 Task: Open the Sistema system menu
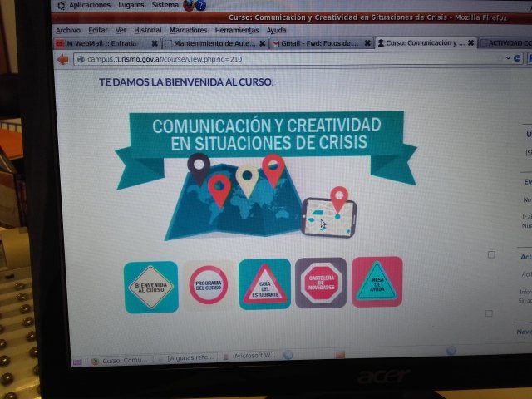point(165,5)
